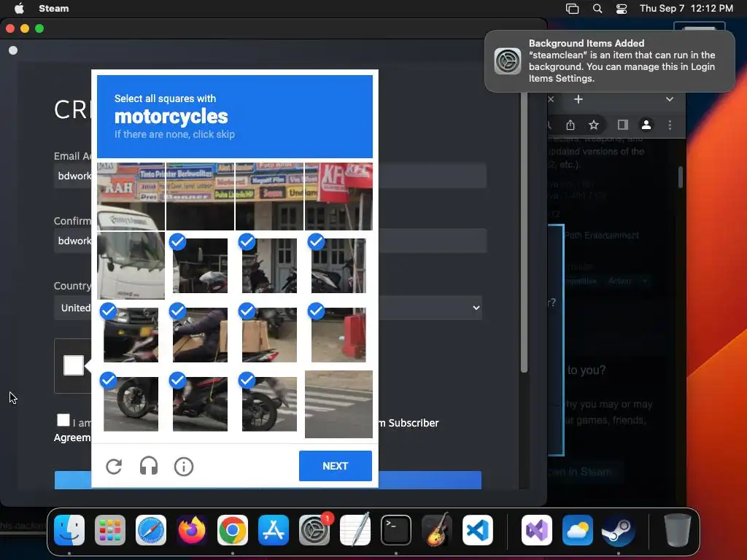This screenshot has width=747, height=560.
Task: Launch Firefox from the dock
Action: tap(192, 530)
